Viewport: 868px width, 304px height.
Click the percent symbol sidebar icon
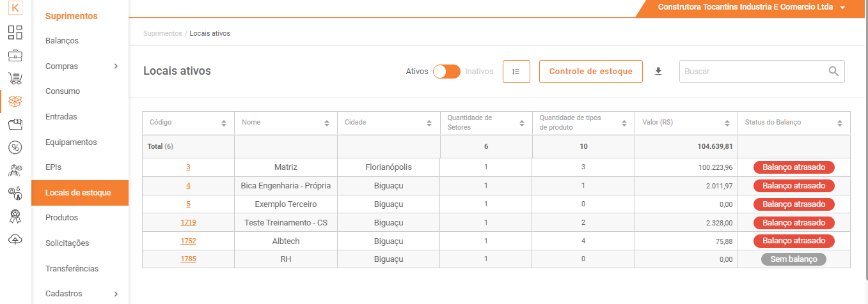[15, 148]
